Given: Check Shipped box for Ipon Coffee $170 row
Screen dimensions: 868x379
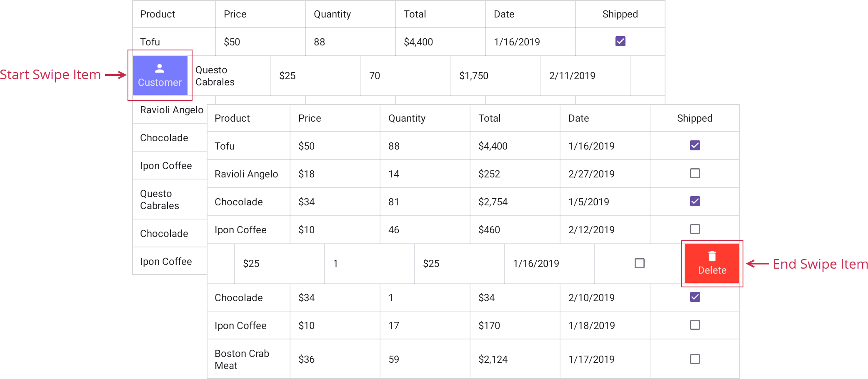Looking at the screenshot, I should [695, 325].
